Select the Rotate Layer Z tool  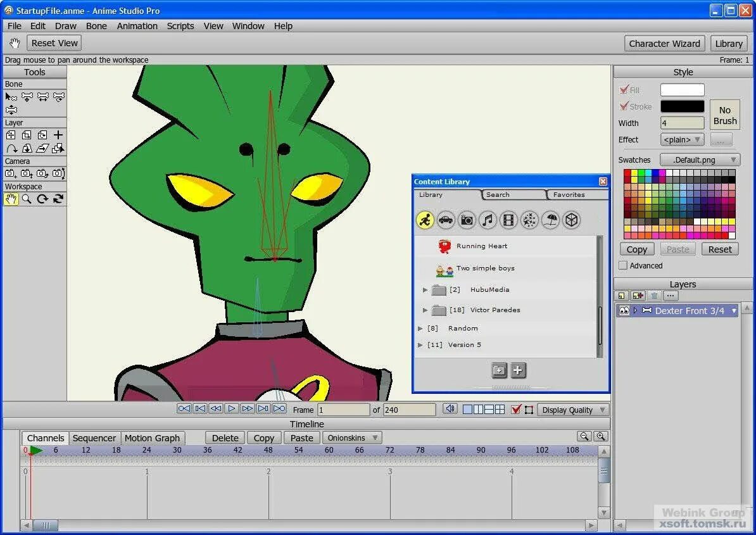pos(42,135)
